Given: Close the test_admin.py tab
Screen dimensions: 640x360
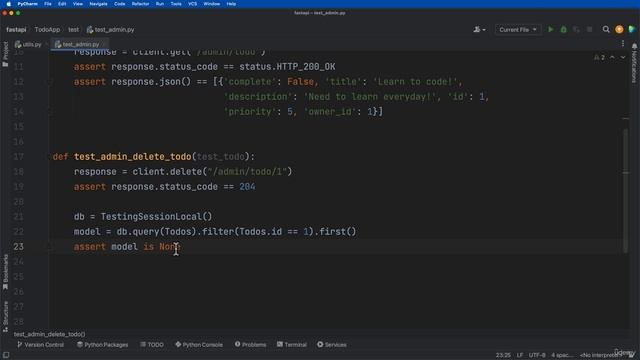Looking at the screenshot, I should (104, 44).
